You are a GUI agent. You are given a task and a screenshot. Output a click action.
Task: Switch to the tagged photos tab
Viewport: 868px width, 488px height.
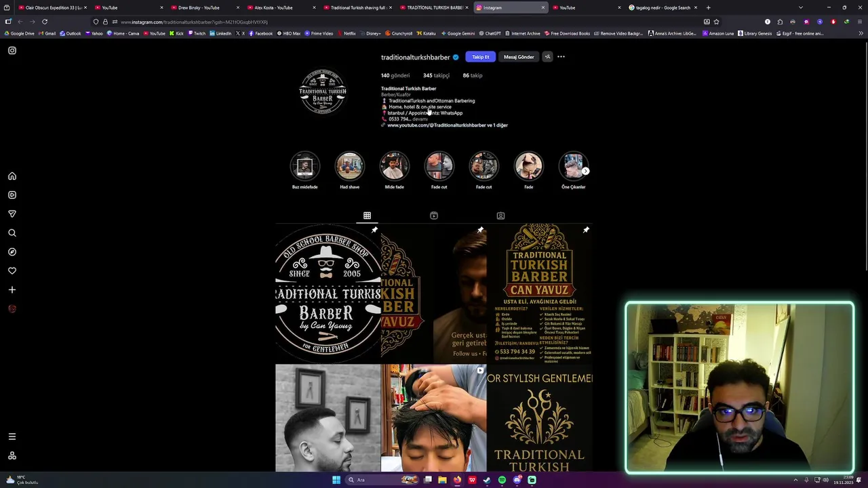tap(500, 216)
